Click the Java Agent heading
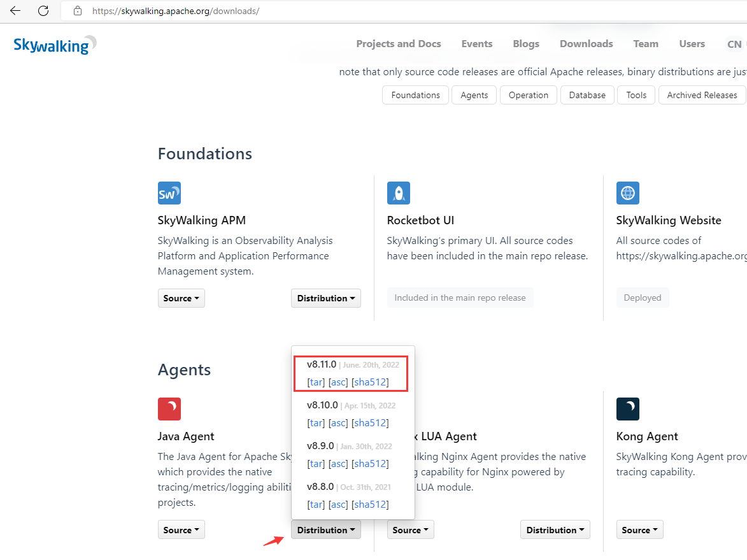Screen dimensions: 747x560 click(186, 436)
